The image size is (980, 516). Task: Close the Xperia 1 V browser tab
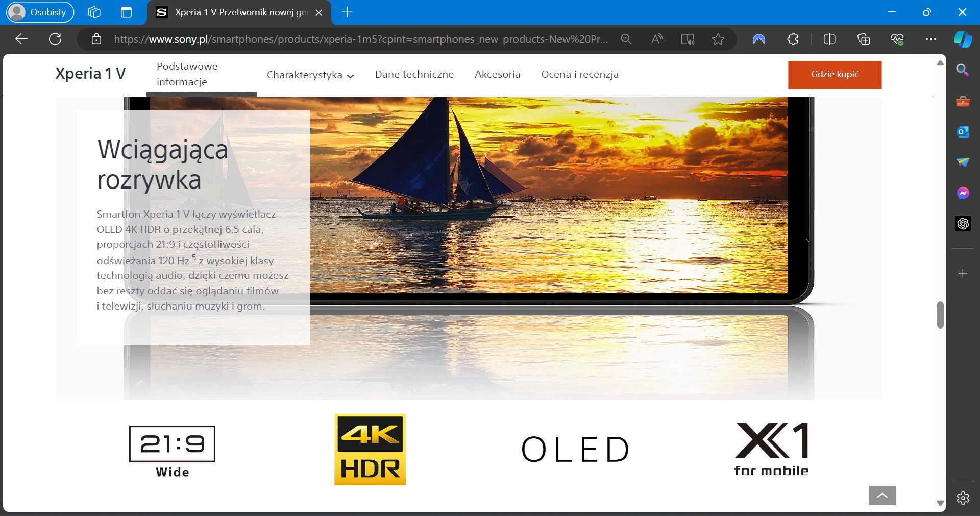click(x=319, y=12)
